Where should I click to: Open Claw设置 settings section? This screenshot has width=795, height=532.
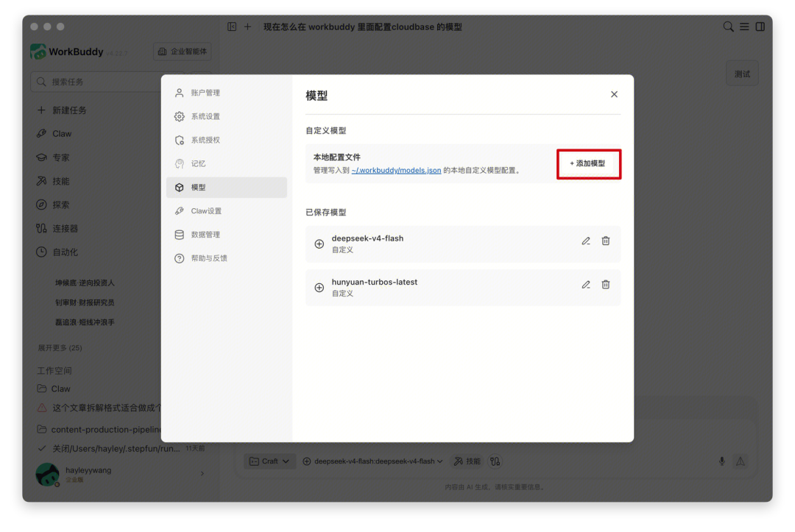click(x=226, y=210)
